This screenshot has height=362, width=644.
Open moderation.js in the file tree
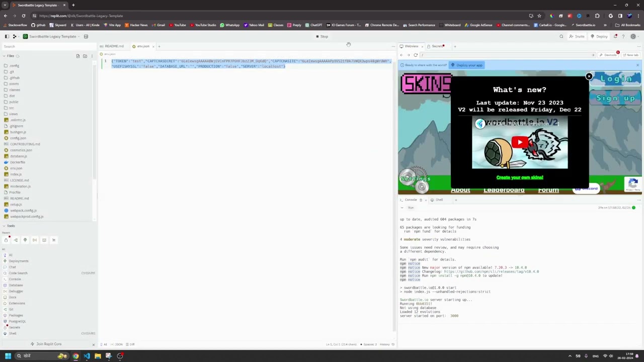click(x=18, y=187)
